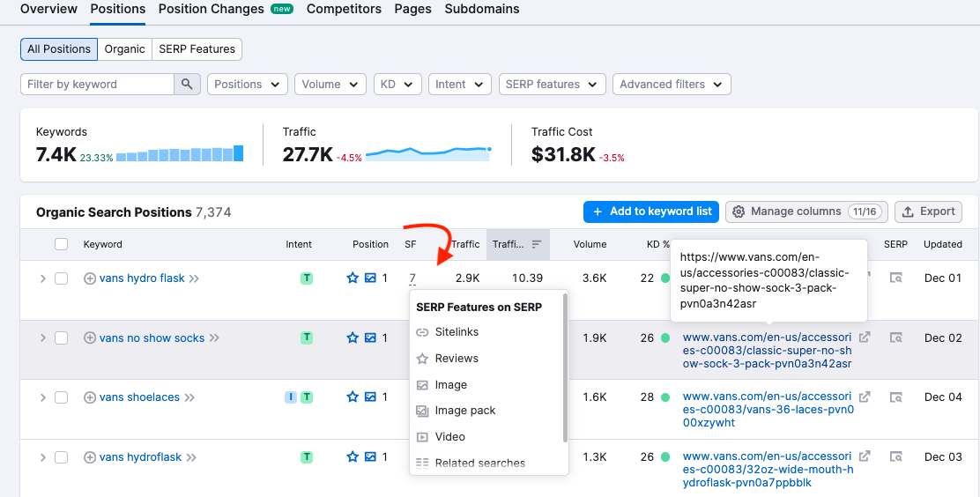Image resolution: width=980 pixels, height=497 pixels.
Task: Expand the vans shoelaces row
Action: (42, 397)
